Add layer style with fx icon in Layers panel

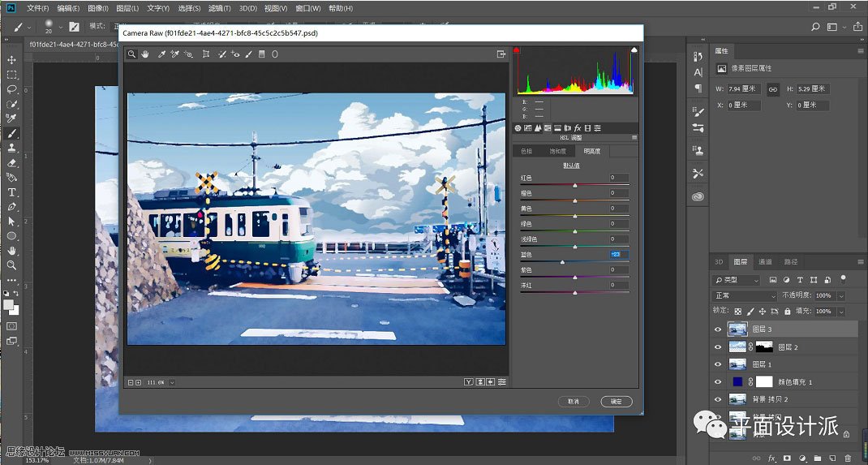click(771, 459)
